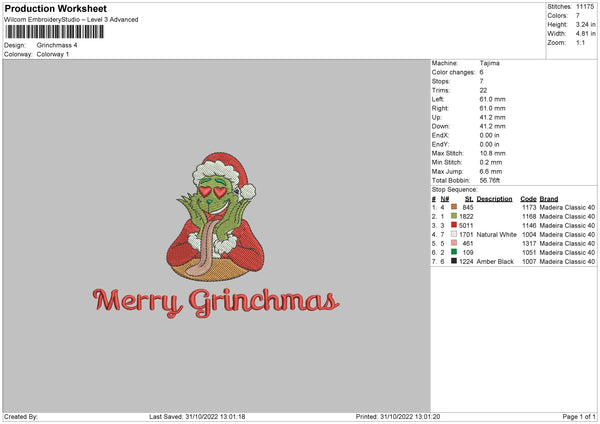Click the 'Last Saved: 31/10/2022 13:01:18' text

tap(197, 417)
